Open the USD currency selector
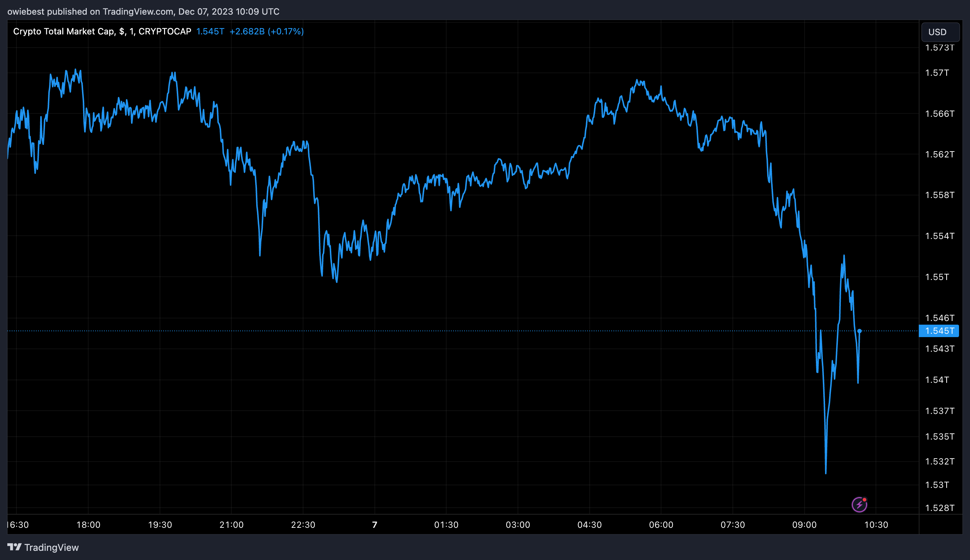 click(x=940, y=32)
